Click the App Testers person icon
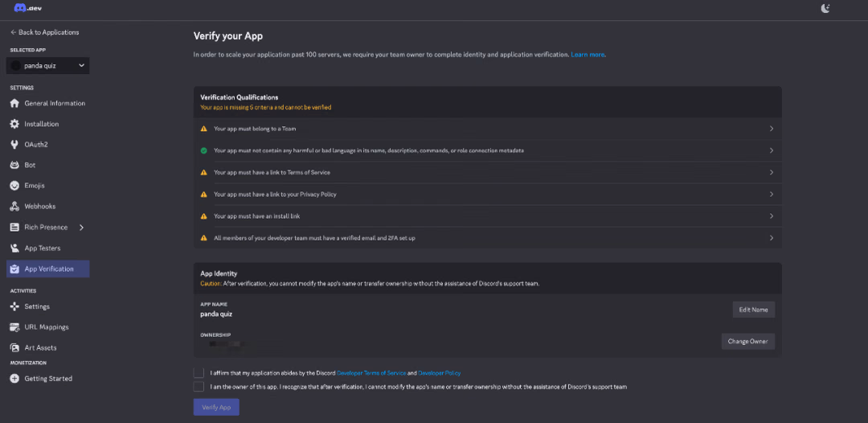The image size is (868, 423). click(x=15, y=248)
